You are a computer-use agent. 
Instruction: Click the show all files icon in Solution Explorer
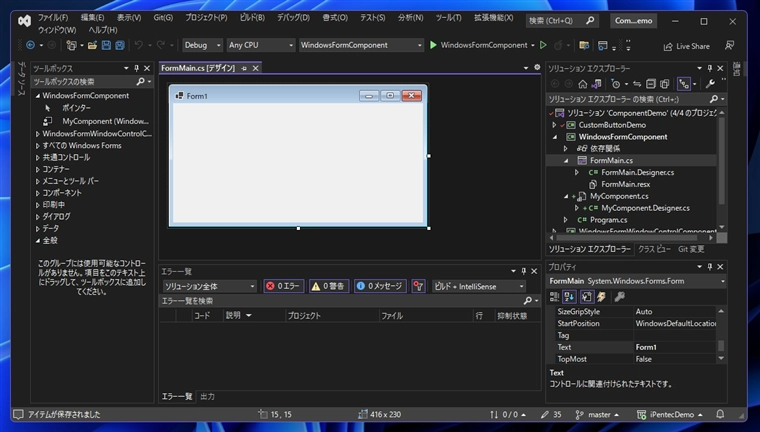[665, 84]
